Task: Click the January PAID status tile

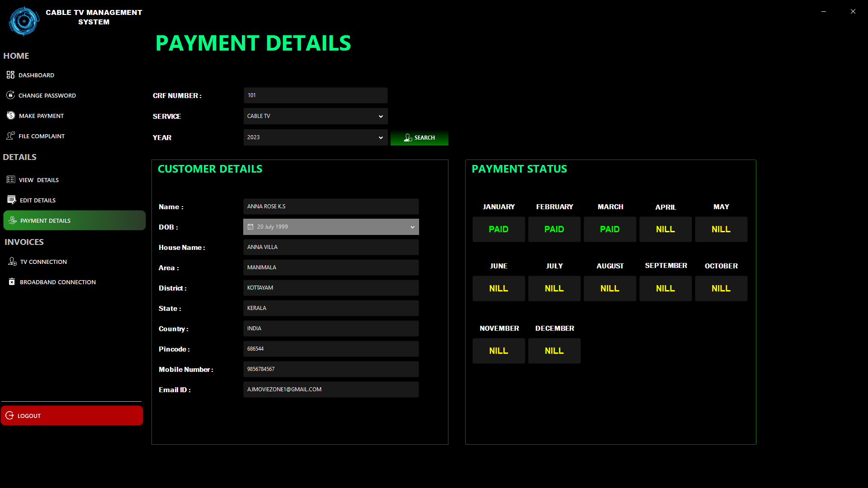Action: point(499,230)
